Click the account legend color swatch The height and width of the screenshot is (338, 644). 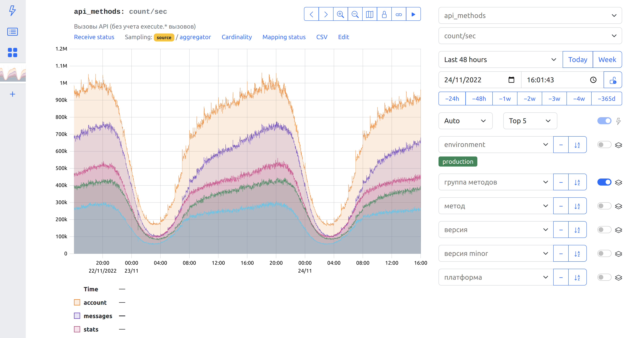[77, 303]
